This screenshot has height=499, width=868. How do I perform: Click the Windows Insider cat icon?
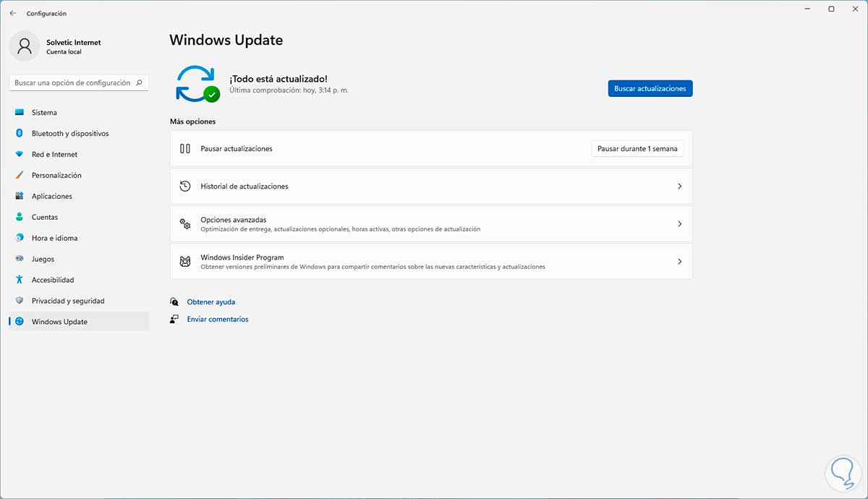point(185,262)
